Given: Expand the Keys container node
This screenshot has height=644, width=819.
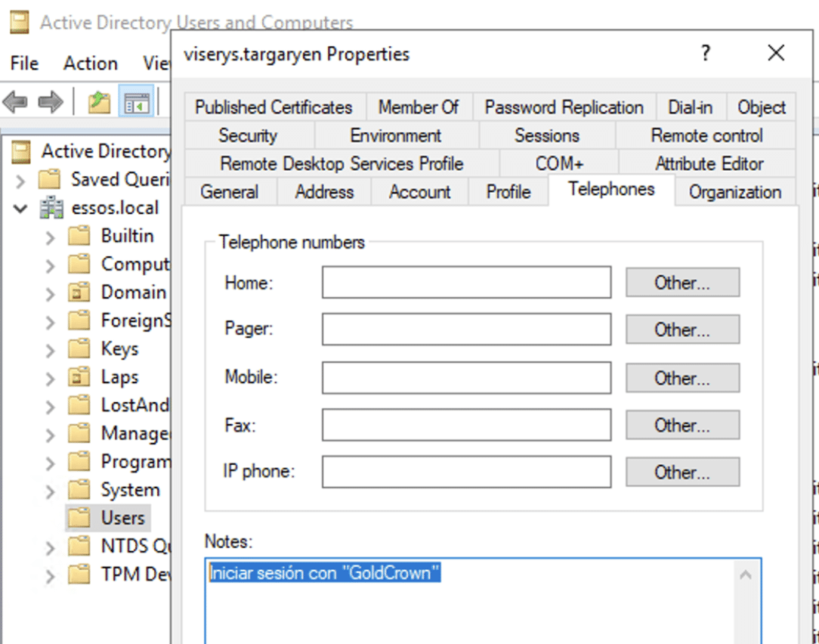Looking at the screenshot, I should 50,350.
